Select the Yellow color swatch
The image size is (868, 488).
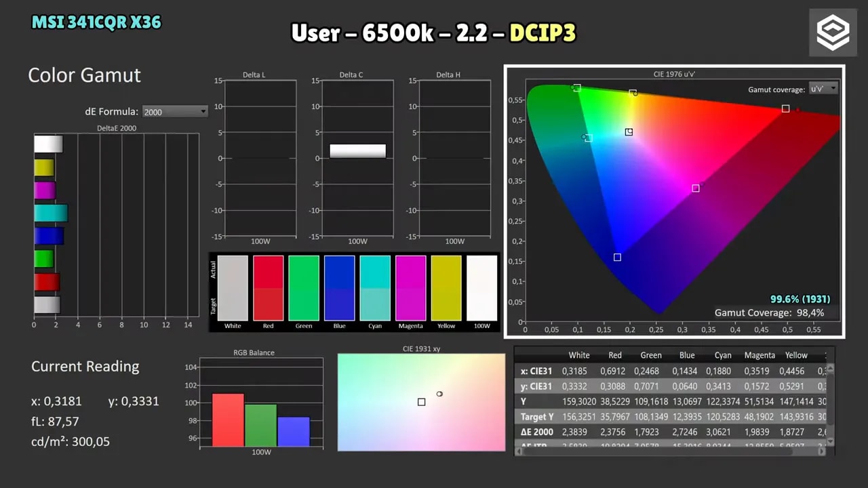pyautogui.click(x=446, y=287)
